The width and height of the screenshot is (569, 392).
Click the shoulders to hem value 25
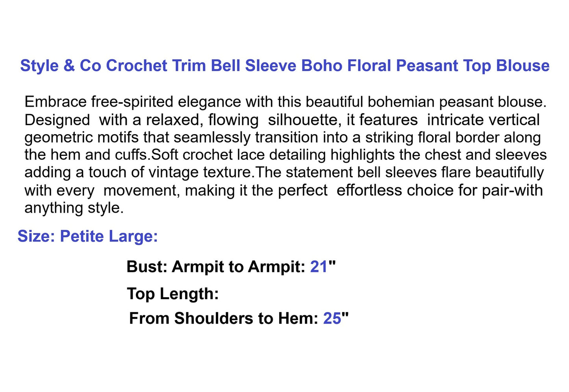click(332, 318)
